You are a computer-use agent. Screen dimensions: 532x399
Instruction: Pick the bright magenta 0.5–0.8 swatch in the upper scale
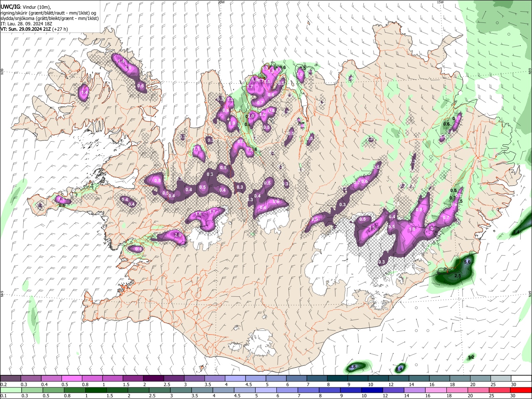pyautogui.click(x=72, y=379)
